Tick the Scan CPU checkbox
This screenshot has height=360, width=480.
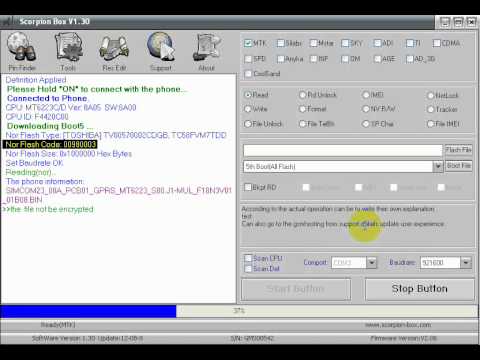[248, 258]
